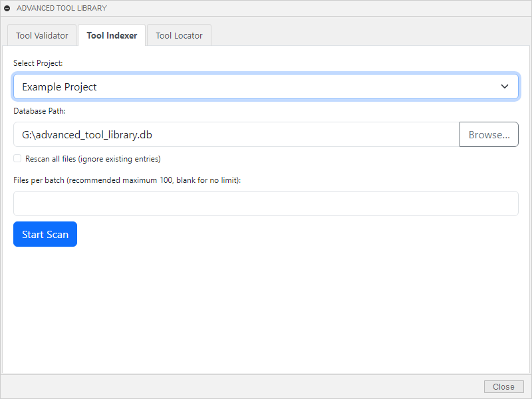Open the Tool Locator tab
Image resolution: width=532 pixels, height=399 pixels.
179,36
